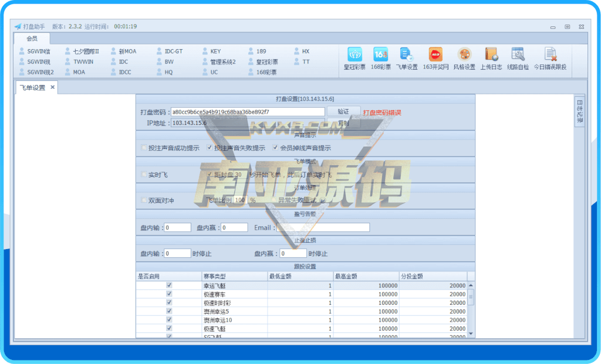
Task: Click the 上传日志 book icon
Action: point(491,59)
